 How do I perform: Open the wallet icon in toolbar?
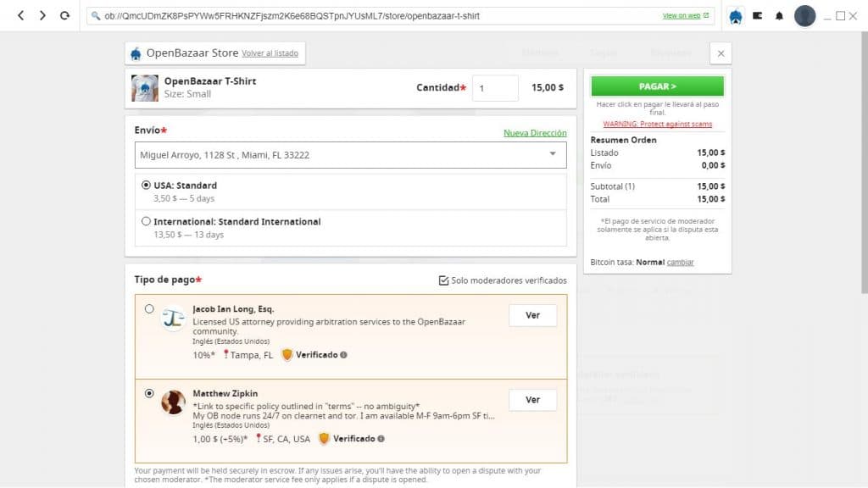pyautogui.click(x=757, y=15)
